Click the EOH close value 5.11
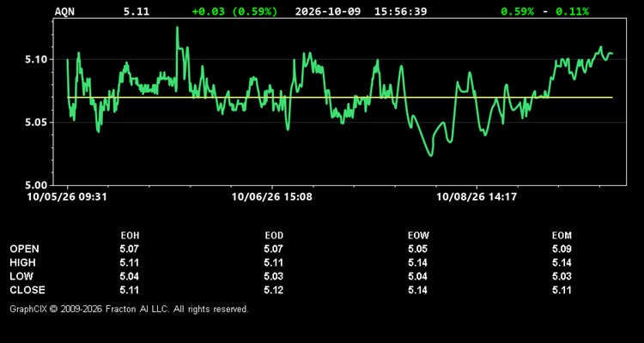 [130, 290]
